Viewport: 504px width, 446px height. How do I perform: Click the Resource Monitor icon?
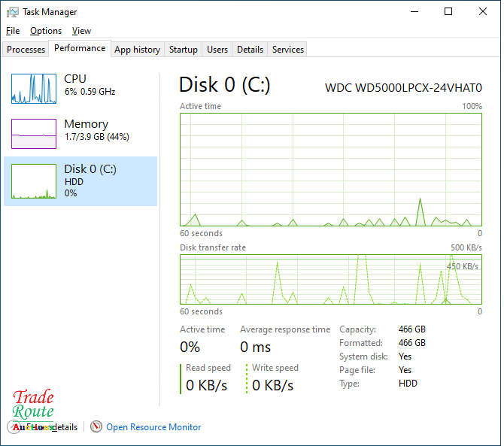click(x=96, y=427)
